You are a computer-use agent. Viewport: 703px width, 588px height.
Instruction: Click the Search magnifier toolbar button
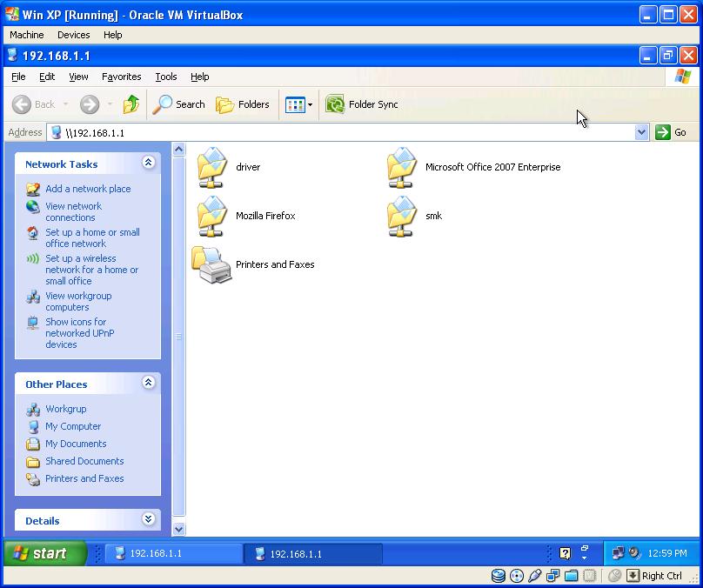(x=178, y=104)
